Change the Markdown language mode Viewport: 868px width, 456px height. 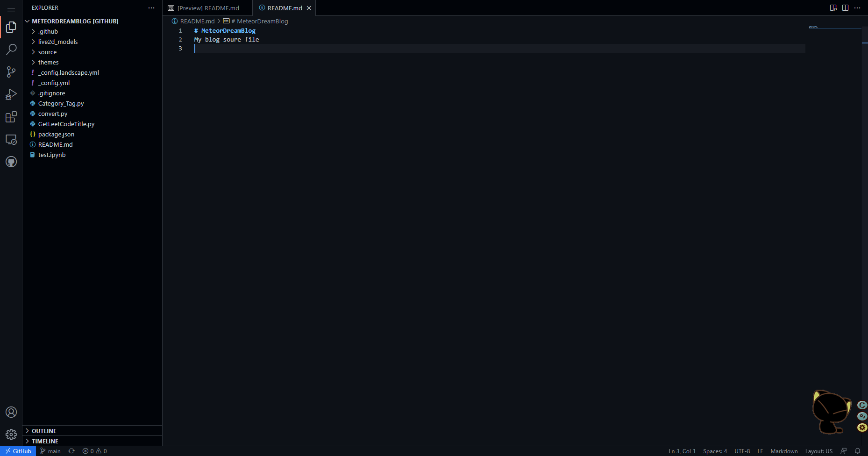click(x=784, y=451)
